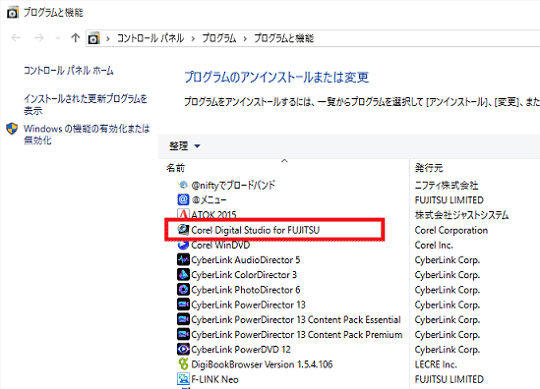Click the Content Pack Essential icon
Image resolution: width=540 pixels, height=389 pixels.
183,319
